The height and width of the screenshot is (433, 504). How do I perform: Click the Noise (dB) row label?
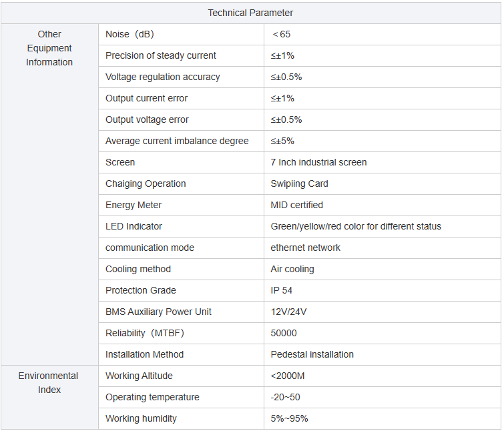pos(130,34)
